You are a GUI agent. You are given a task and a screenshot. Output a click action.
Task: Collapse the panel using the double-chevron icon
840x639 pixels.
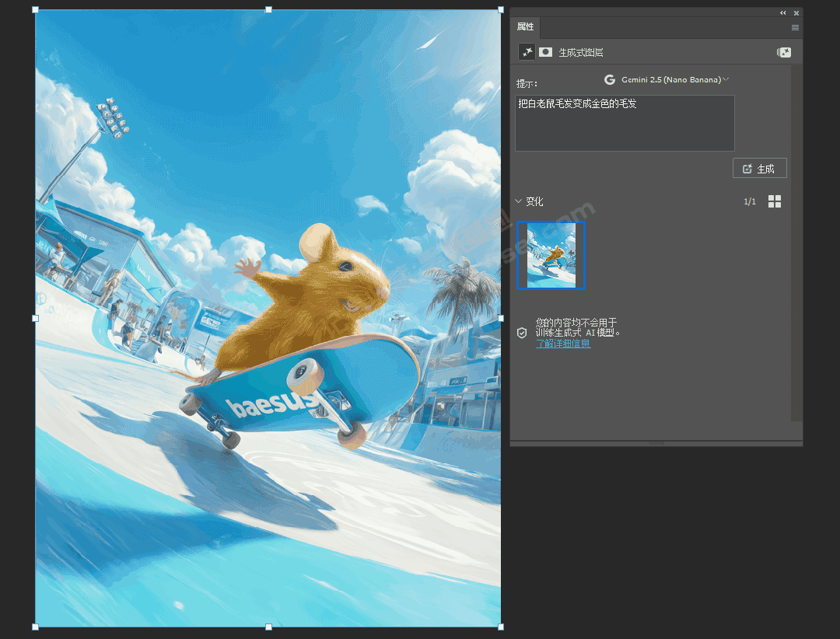click(783, 12)
